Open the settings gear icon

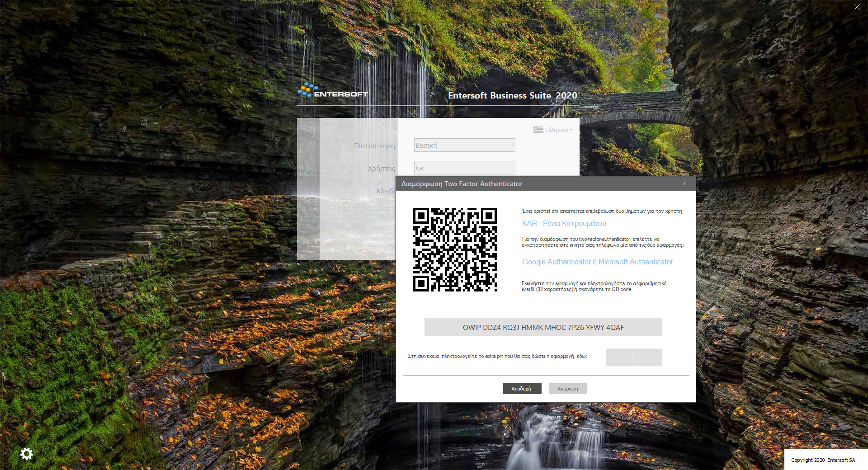[x=27, y=454]
